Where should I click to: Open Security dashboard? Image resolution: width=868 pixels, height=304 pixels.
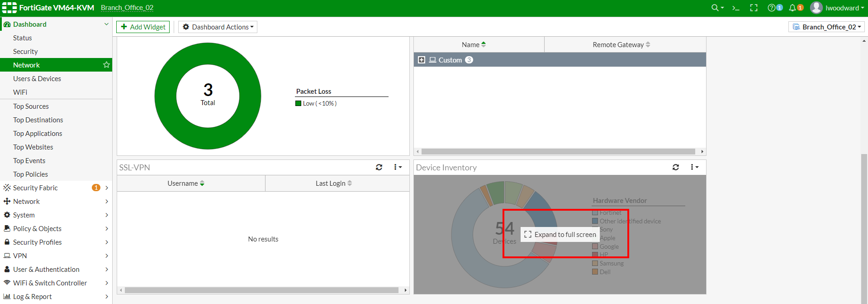[25, 52]
